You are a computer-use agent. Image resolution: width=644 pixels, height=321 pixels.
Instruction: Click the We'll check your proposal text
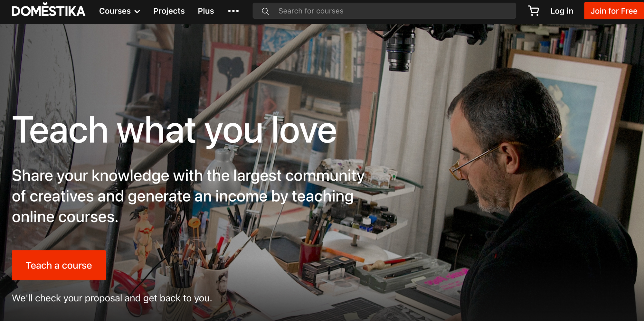click(x=112, y=298)
